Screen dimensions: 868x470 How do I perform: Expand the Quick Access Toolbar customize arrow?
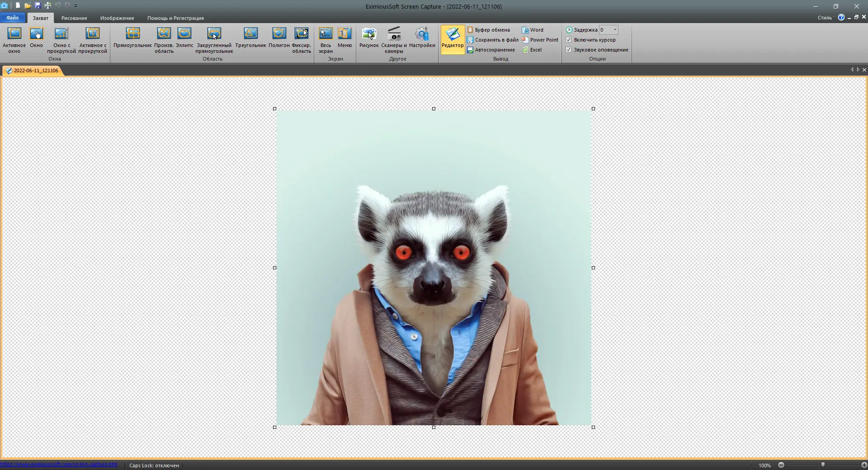coord(76,6)
